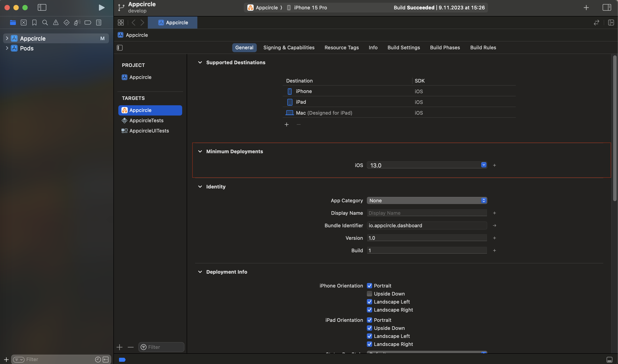Toggle the debug area at bottom right
Screen dimensions: 618x364
click(x=610, y=360)
